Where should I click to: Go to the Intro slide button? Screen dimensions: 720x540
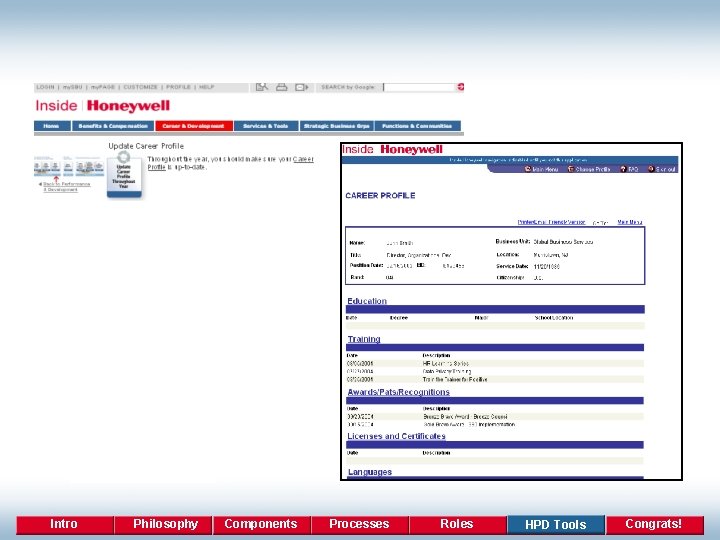coord(64,524)
